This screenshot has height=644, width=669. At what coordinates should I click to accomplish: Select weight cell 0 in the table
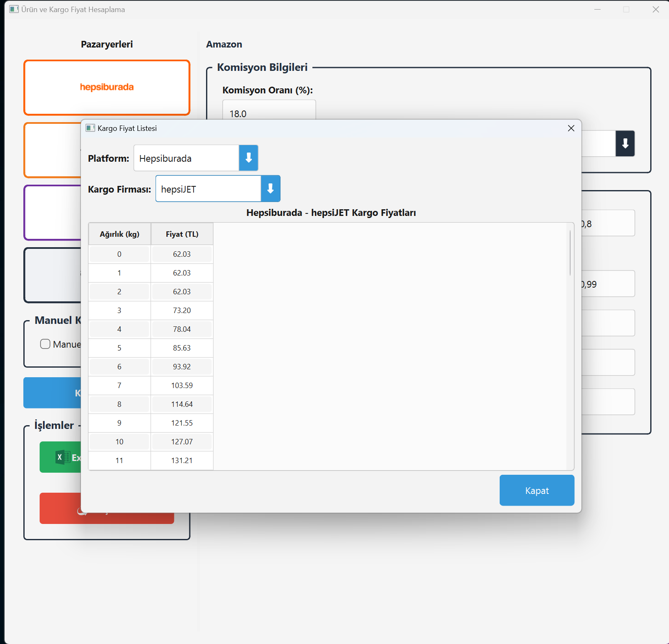[119, 254]
